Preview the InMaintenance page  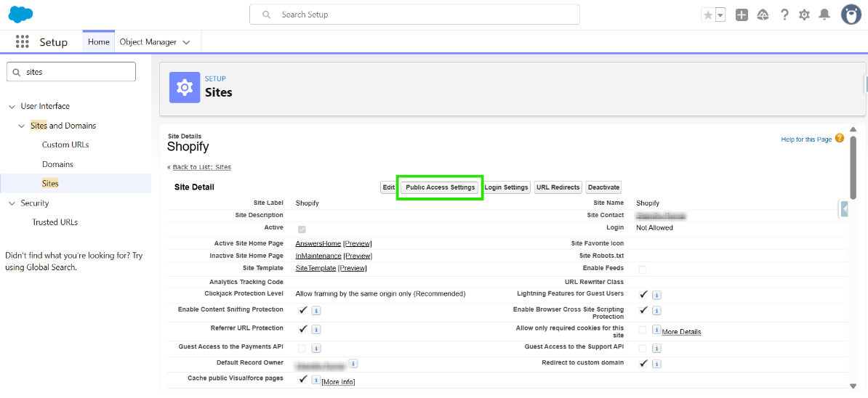point(358,256)
